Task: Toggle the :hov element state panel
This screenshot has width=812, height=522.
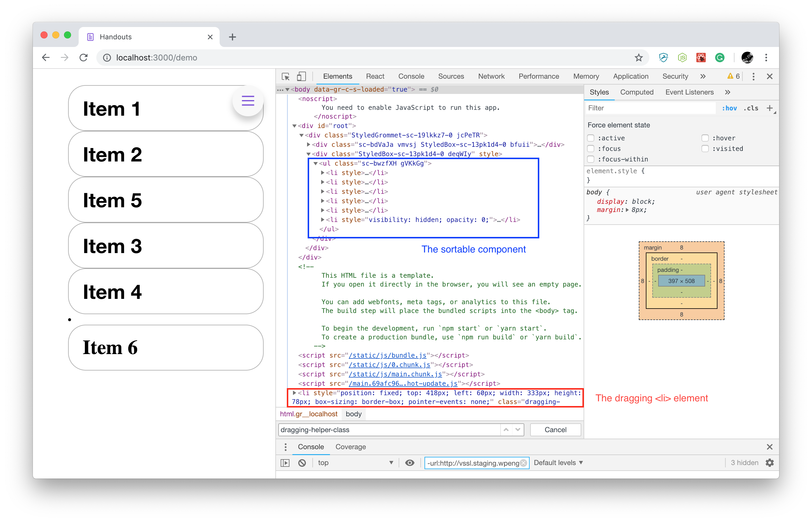Action: point(729,108)
